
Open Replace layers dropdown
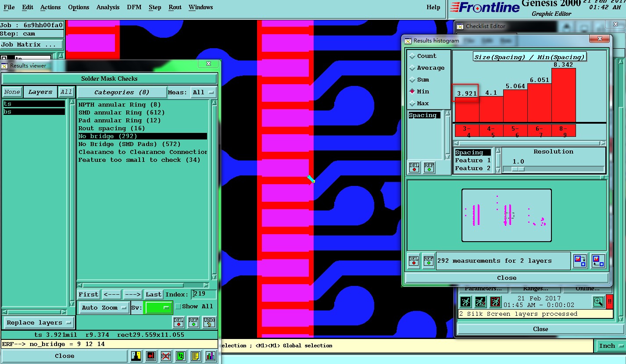click(x=39, y=323)
